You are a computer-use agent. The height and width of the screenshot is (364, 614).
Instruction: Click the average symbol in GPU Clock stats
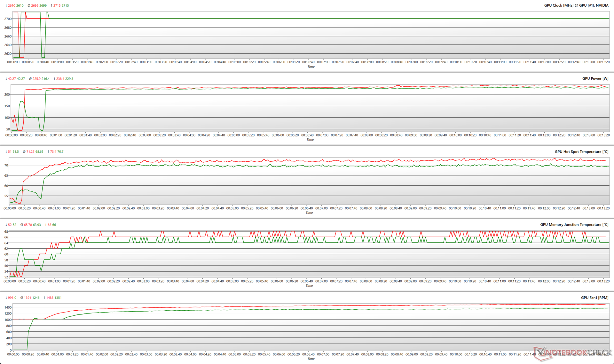pos(29,5)
